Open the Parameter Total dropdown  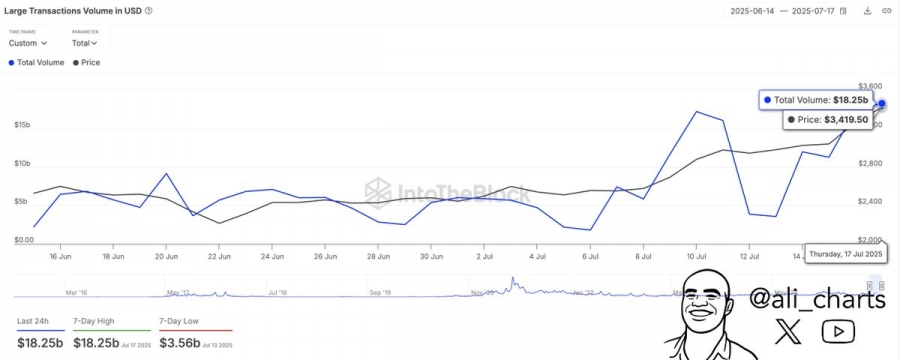tap(84, 43)
